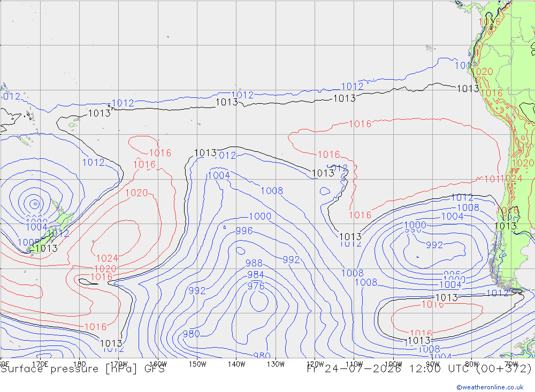Click the '150W' longitude axis label
Viewport: 535px width, 392px height.
[197, 364]
